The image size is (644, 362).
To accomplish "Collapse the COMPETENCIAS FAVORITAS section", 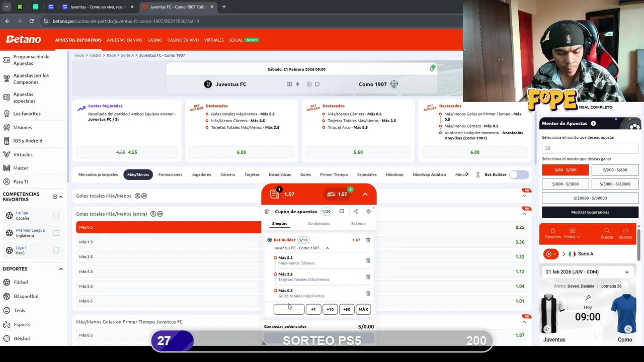I will 61,197.
